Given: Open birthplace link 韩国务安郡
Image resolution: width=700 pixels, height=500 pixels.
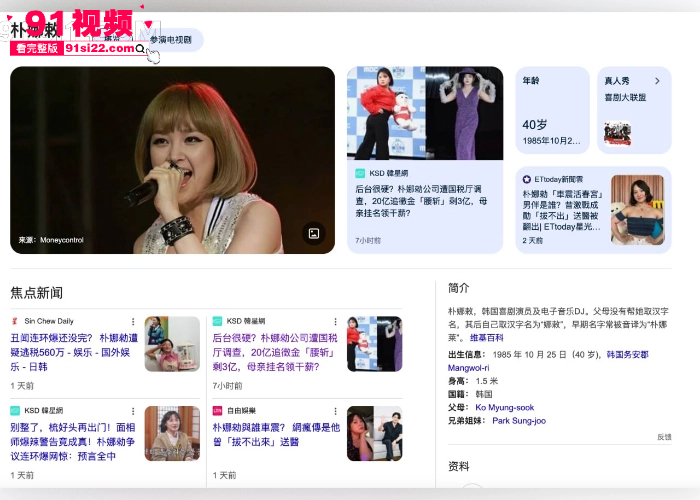Looking at the screenshot, I should click(x=627, y=354).
